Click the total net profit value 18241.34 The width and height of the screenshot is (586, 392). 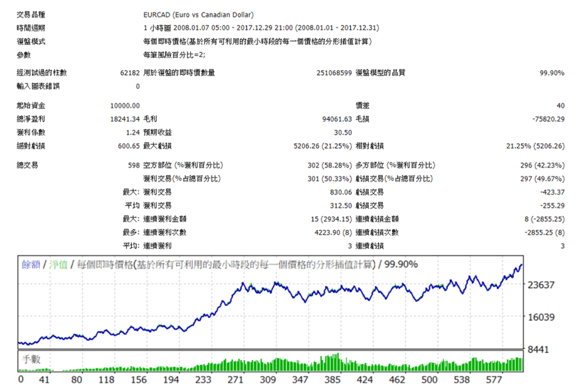125,119
